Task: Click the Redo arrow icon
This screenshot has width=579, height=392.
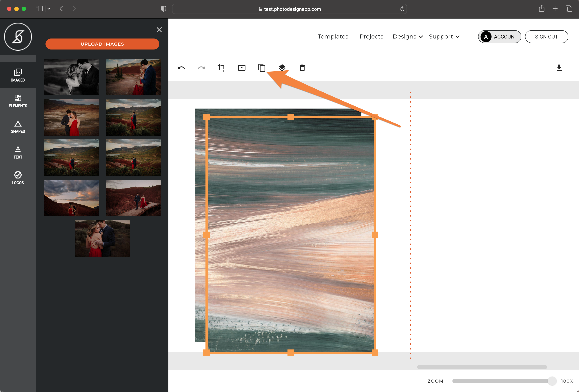Action: [201, 68]
